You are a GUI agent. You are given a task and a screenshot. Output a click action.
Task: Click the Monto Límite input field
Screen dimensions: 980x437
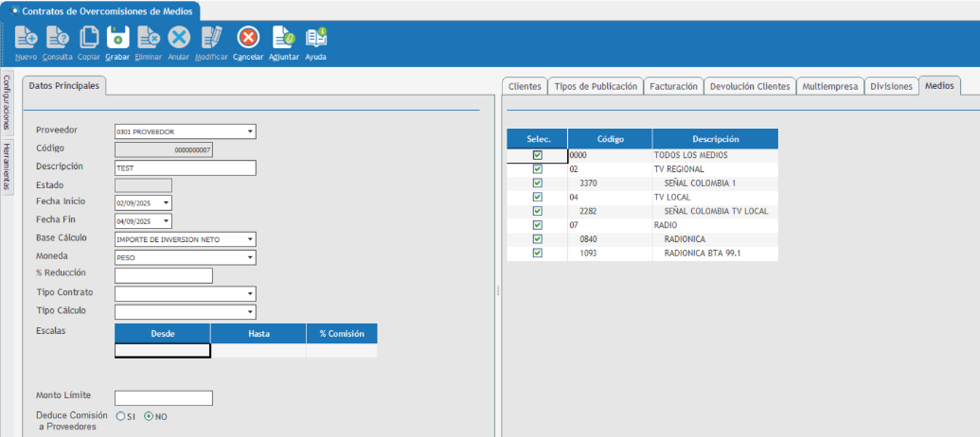point(163,397)
